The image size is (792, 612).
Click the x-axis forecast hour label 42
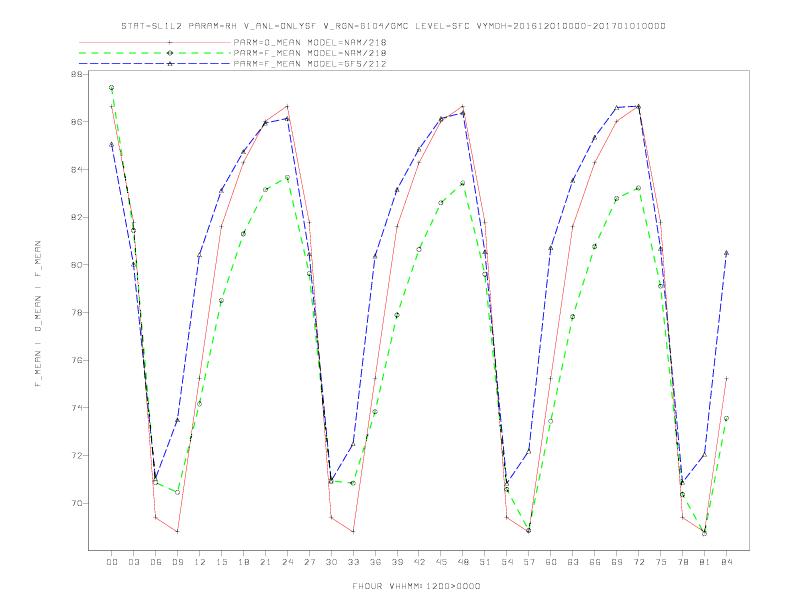(x=419, y=562)
